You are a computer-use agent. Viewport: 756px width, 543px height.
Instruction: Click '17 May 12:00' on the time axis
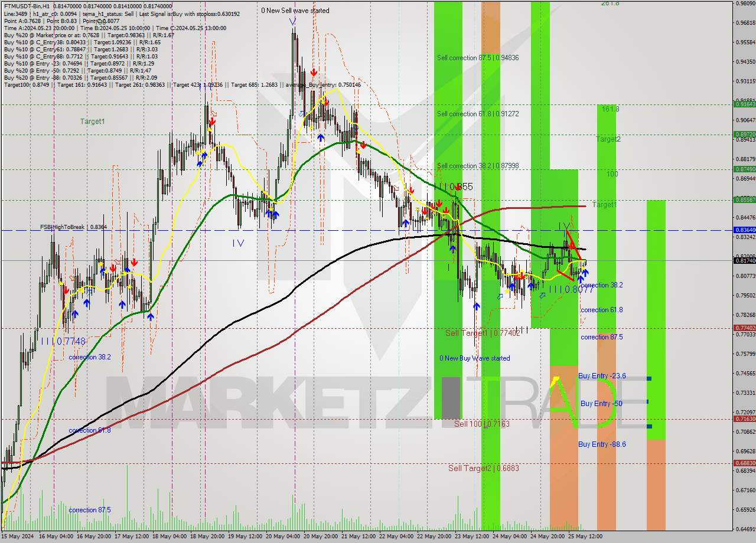point(132,537)
